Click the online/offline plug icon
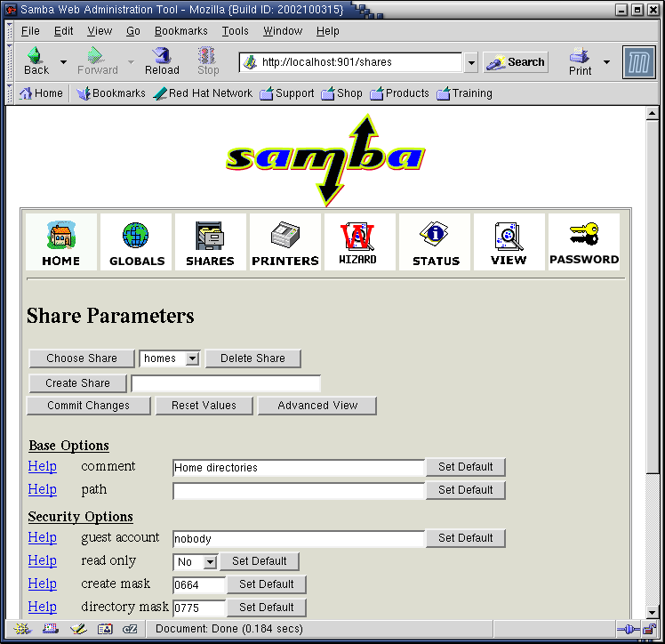Viewport: 665px width, 644px height. (x=629, y=629)
